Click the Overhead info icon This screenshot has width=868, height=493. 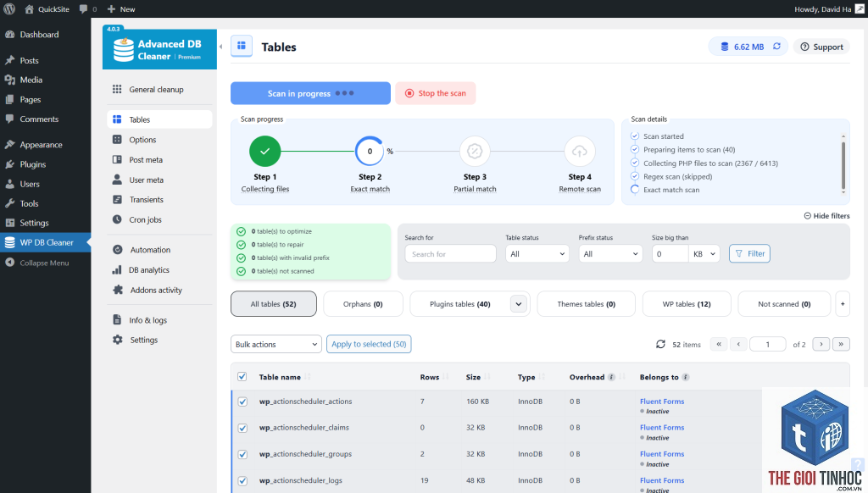(x=611, y=377)
